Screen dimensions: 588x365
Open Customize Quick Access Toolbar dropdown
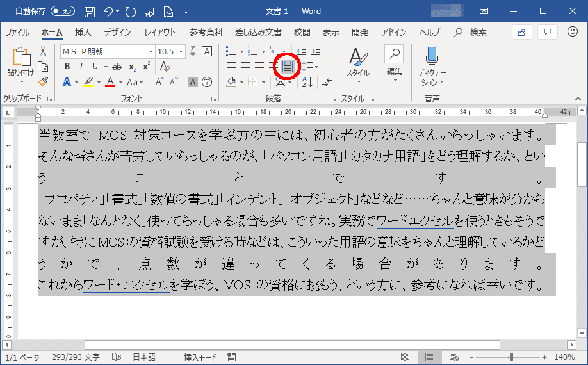click(186, 12)
